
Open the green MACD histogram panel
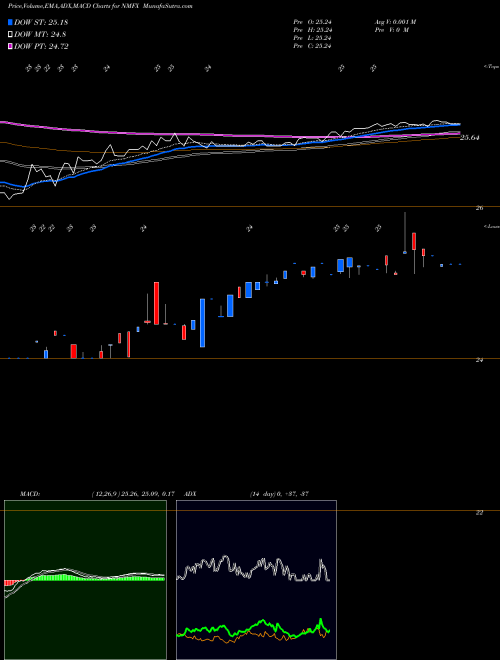(x=85, y=580)
